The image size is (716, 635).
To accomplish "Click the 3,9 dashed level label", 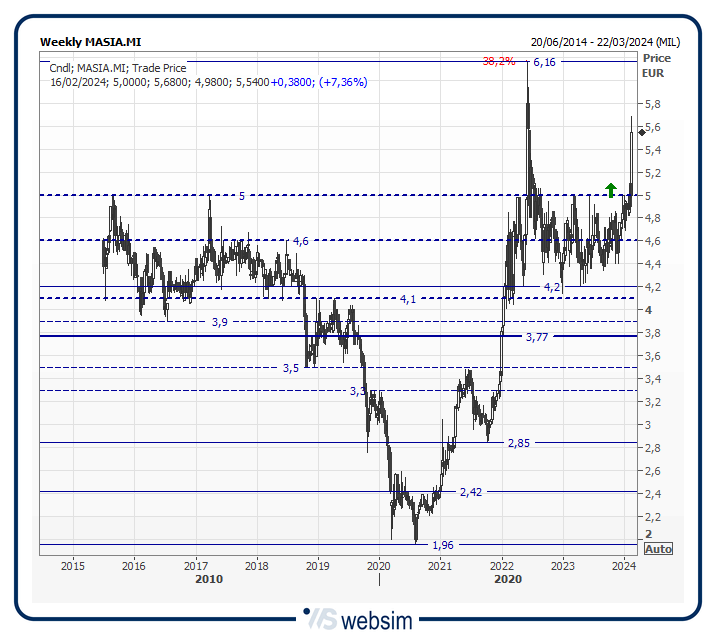I will pos(220,322).
